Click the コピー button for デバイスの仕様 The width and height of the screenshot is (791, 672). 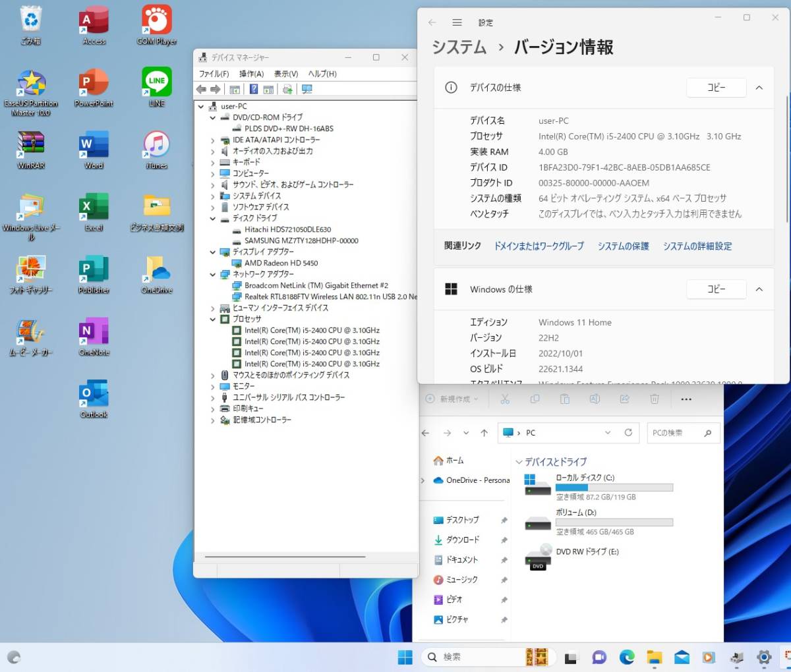(x=717, y=88)
